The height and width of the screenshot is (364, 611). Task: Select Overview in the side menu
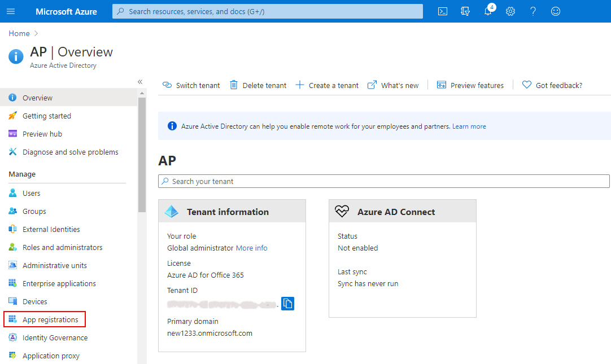pyautogui.click(x=68, y=97)
